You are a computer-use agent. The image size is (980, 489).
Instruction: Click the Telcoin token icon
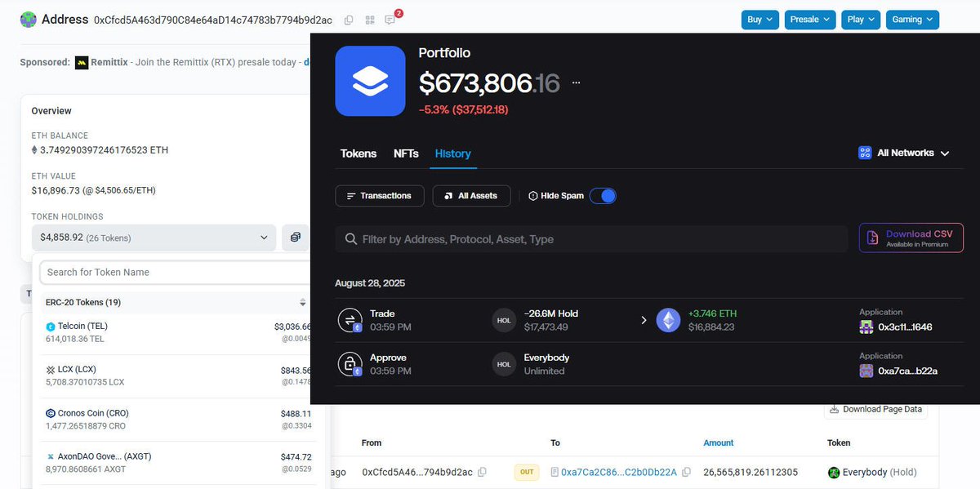pyautogui.click(x=51, y=327)
